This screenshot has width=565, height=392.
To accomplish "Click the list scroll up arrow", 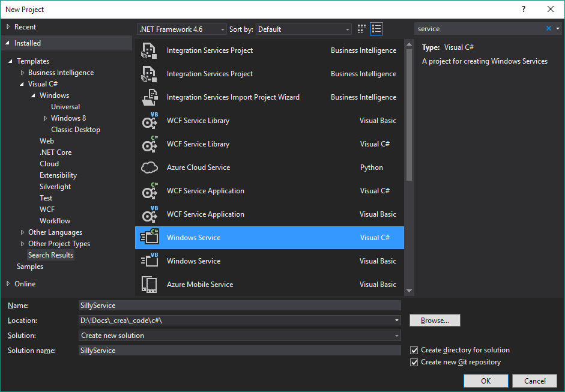I will click(409, 44).
